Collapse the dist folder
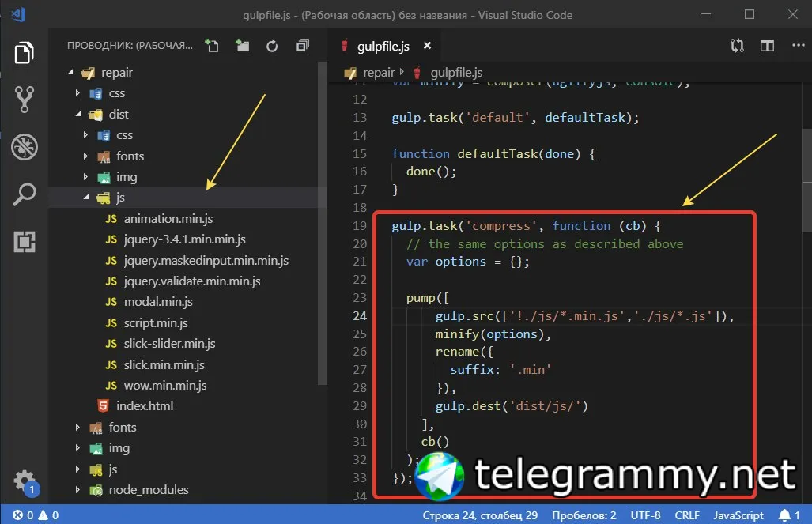Screen dimensions: 812x524 click(x=77, y=114)
